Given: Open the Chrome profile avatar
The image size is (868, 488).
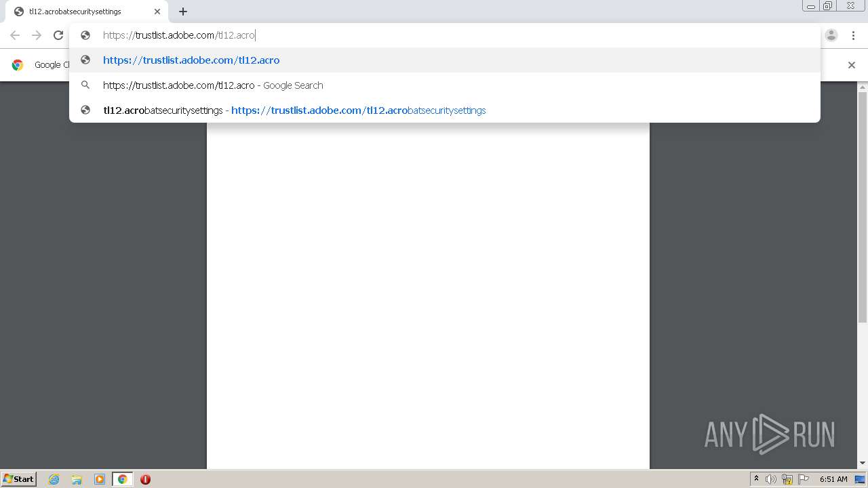Looking at the screenshot, I should click(x=831, y=35).
